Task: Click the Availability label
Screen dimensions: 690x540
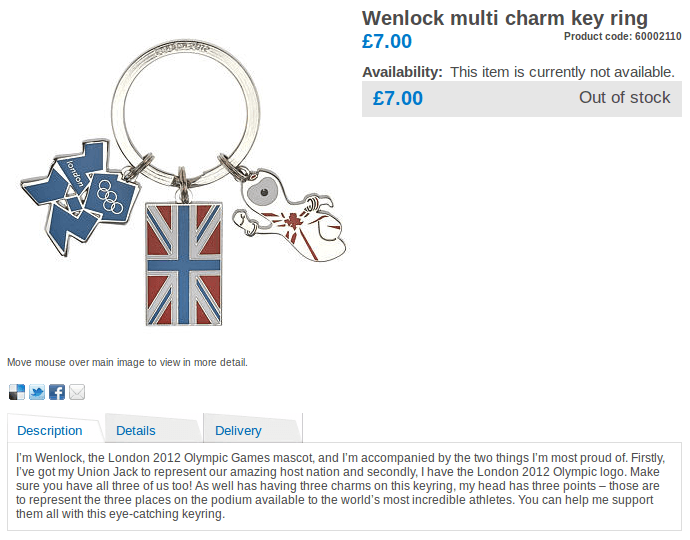Action: pos(402,72)
